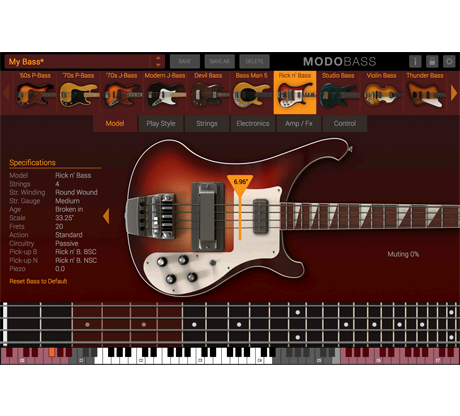Click the MODOBASS logo
Screen dimensions: 460x416
pyautogui.click(x=339, y=61)
